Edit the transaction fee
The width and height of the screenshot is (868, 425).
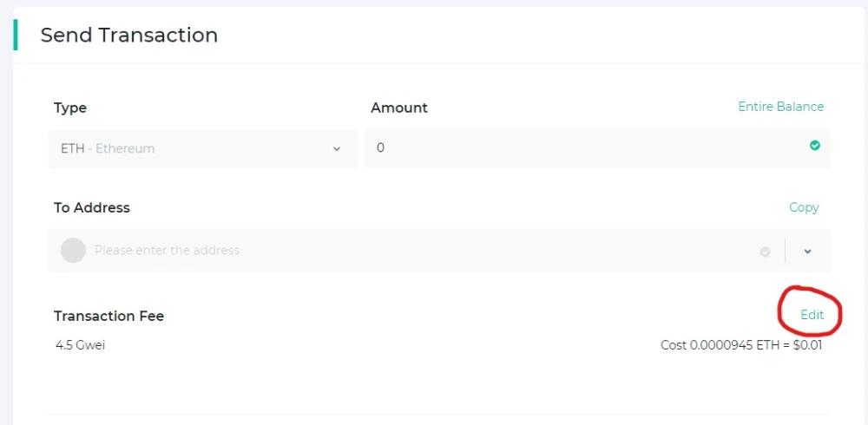(x=812, y=314)
